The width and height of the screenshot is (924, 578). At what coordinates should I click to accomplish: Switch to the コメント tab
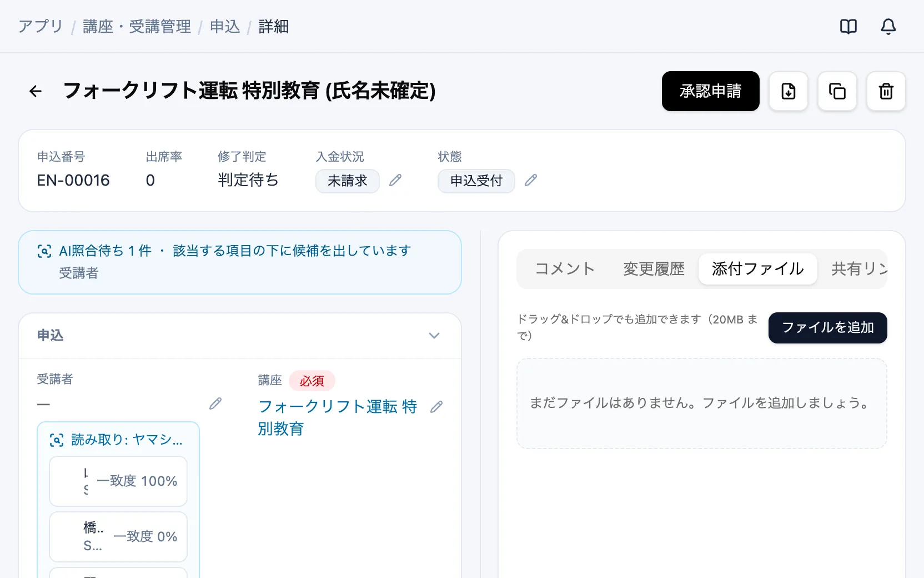click(x=565, y=269)
